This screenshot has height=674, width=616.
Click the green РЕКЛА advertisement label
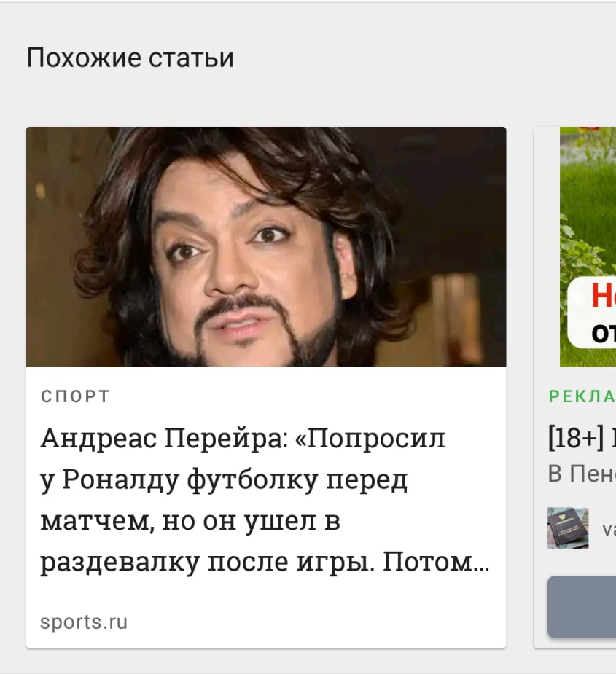tap(582, 396)
